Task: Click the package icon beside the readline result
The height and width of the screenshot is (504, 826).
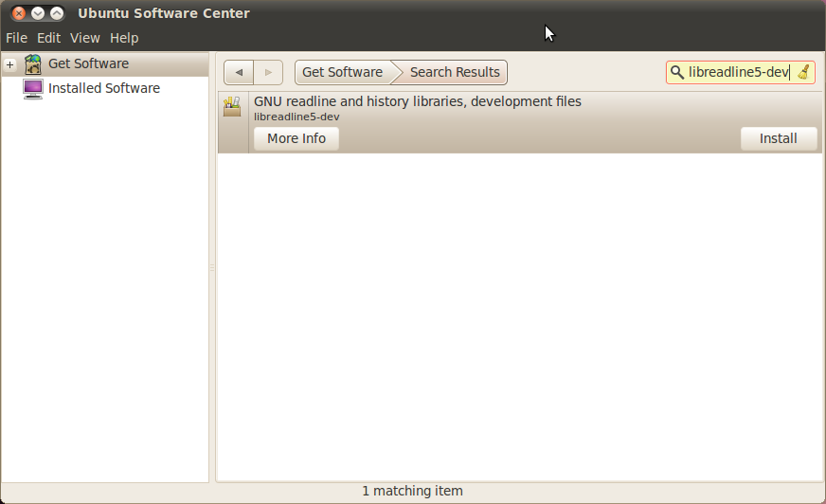Action: pyautogui.click(x=232, y=107)
